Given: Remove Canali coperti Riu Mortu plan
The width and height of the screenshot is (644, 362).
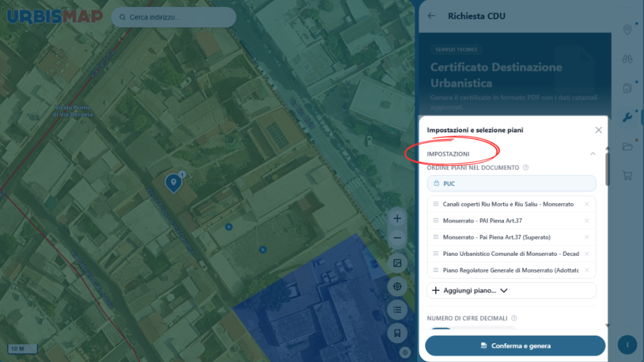Looking at the screenshot, I should click(587, 204).
